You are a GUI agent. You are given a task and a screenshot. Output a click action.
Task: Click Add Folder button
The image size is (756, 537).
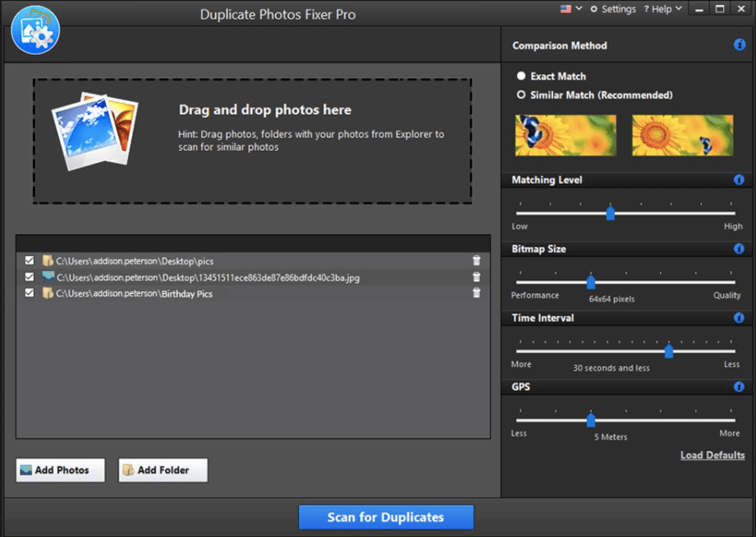coord(163,470)
